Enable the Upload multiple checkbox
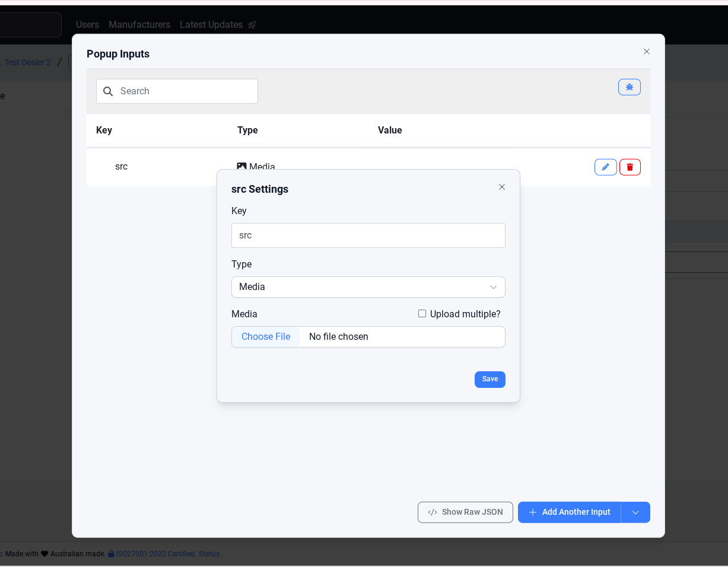The height and width of the screenshot is (567, 728). click(422, 314)
